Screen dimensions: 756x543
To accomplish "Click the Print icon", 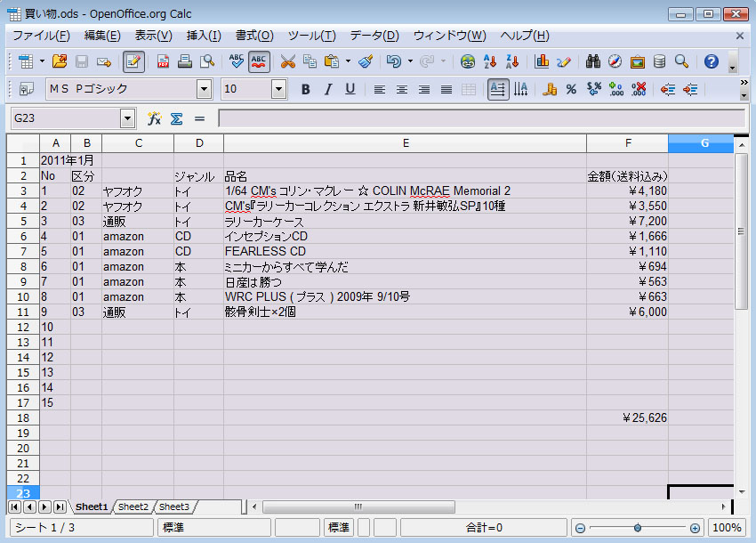I will tap(185, 61).
